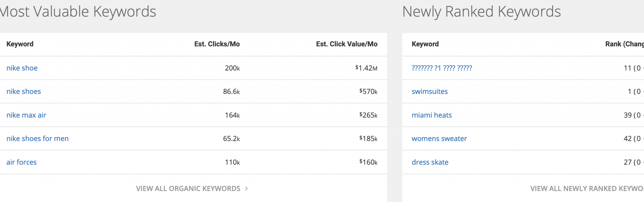
Task: Click View All Organic Keywords link
Action: (188, 188)
